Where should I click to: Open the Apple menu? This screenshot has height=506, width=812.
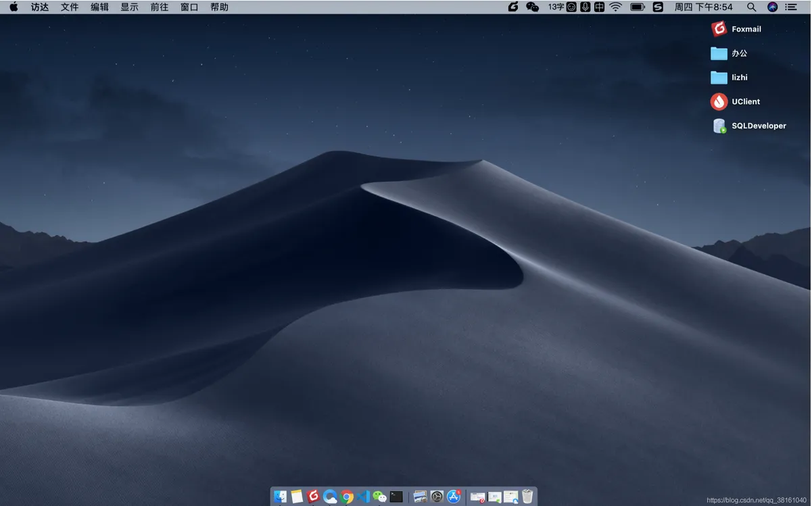(14, 7)
